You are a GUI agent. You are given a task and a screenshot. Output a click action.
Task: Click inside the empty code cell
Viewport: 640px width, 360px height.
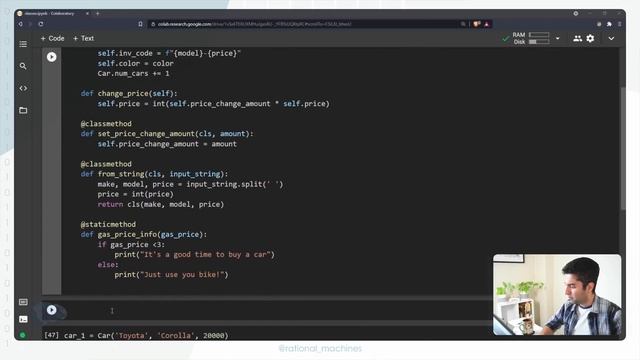[x=278, y=311]
